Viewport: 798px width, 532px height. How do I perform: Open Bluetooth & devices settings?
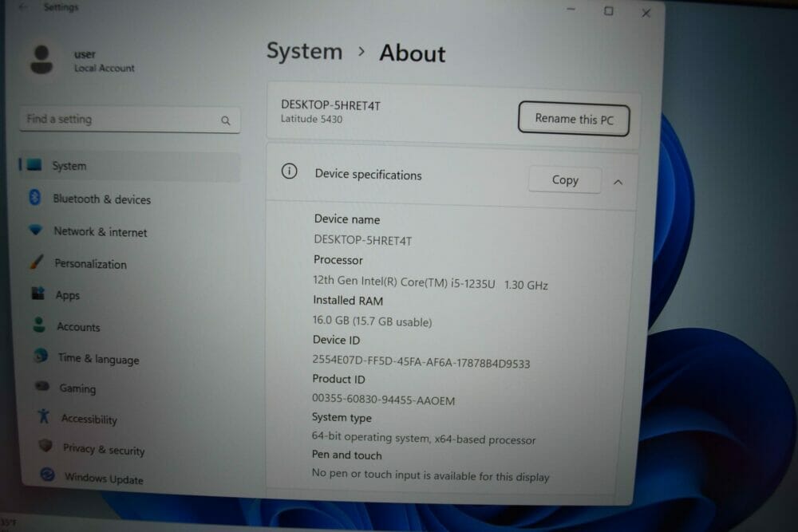coord(102,199)
